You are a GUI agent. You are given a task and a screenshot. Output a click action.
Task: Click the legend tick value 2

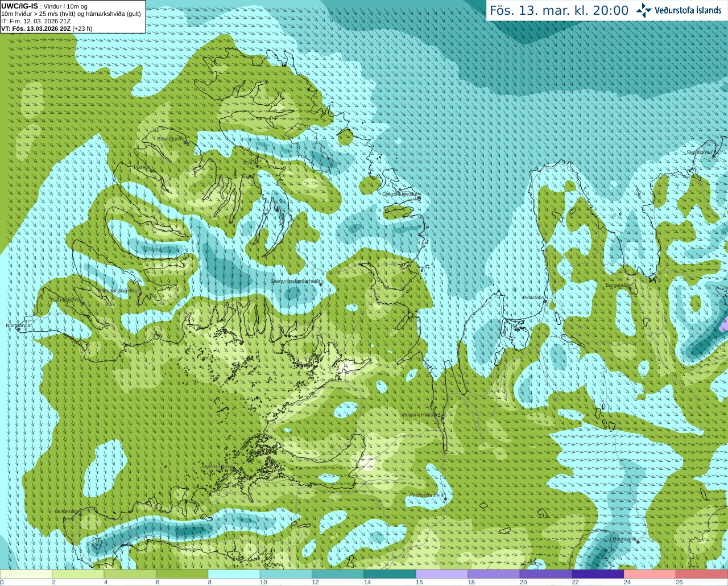(x=53, y=582)
